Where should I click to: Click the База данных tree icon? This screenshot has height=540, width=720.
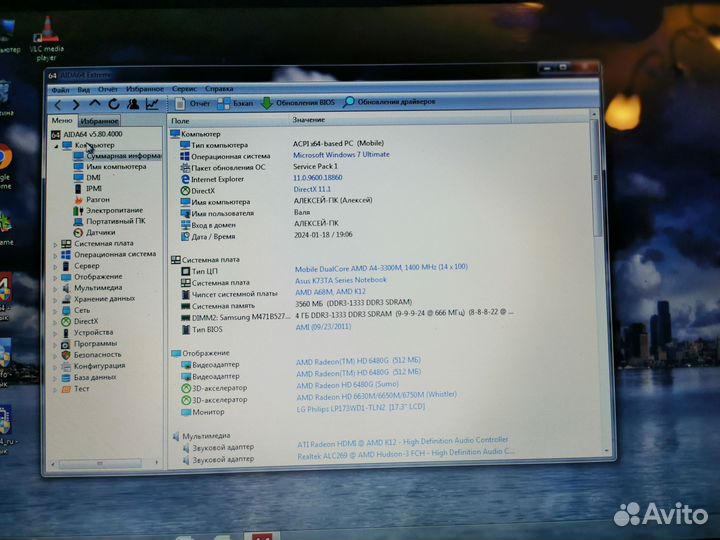[x=66, y=377]
